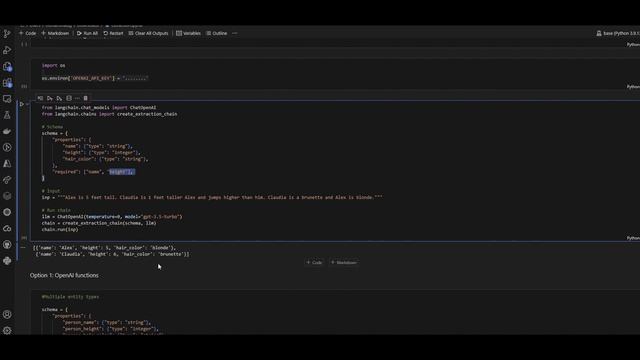Execute cell and below from cell toolbar
The width and height of the screenshot is (640, 360).
pos(59,98)
